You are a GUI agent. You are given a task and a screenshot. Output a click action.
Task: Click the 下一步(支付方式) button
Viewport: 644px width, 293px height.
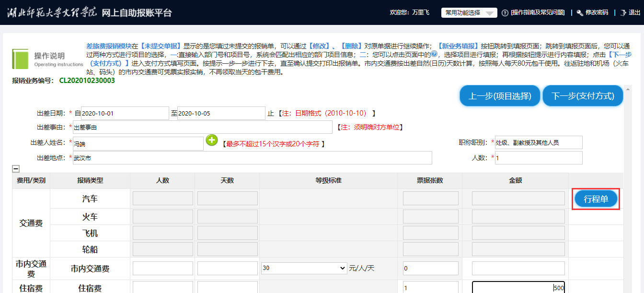(x=583, y=96)
